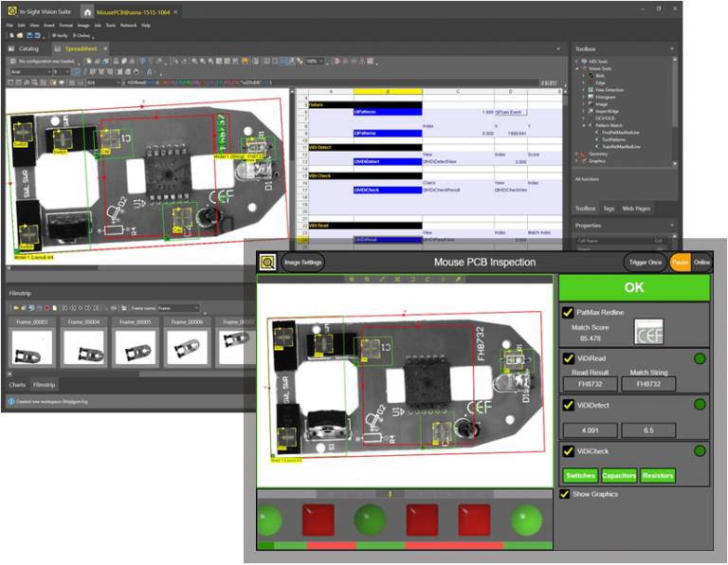Toggle the ViDiCheck checkbox
The height and width of the screenshot is (565, 728).
(568, 451)
